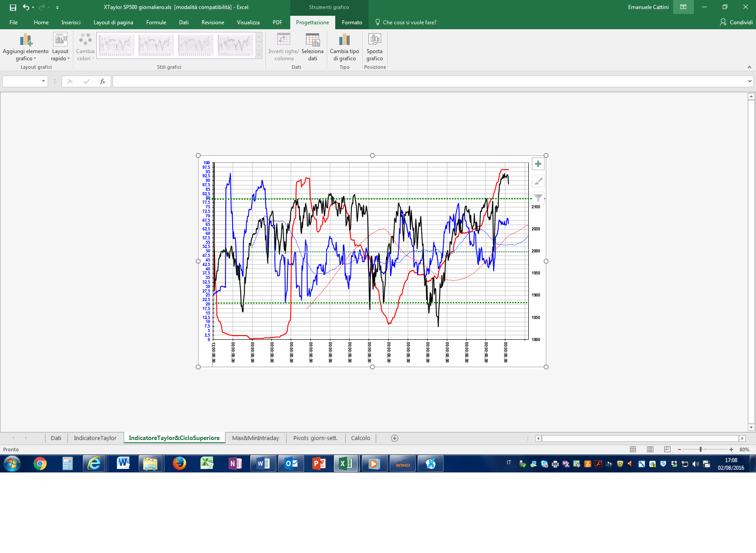
Task: Expand the chart styles gallery
Action: 259,54
